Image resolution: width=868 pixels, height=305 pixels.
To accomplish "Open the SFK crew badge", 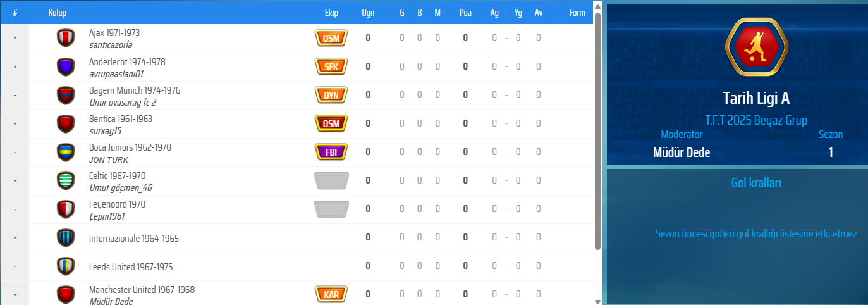I will coord(331,66).
